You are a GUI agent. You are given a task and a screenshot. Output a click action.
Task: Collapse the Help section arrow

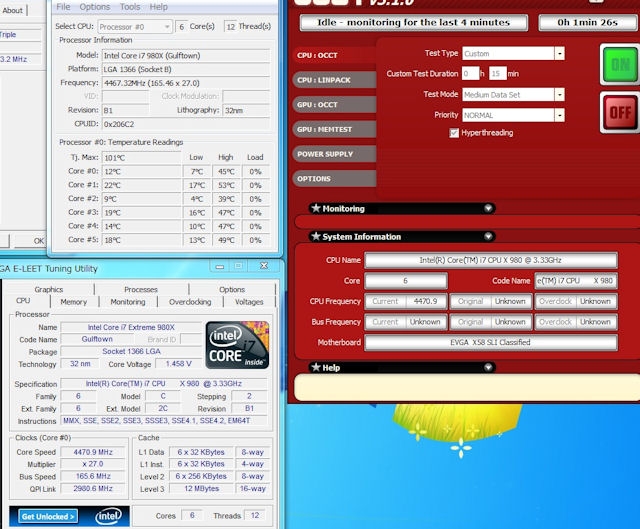[x=488, y=368]
